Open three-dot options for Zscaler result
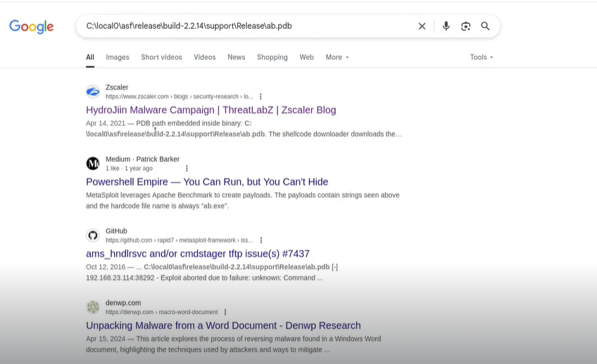 (260, 96)
